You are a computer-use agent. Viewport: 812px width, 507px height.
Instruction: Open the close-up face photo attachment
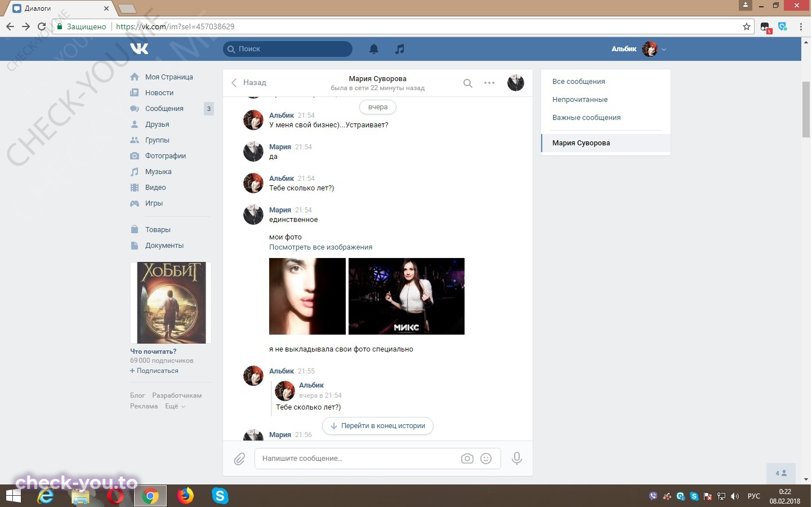click(307, 296)
